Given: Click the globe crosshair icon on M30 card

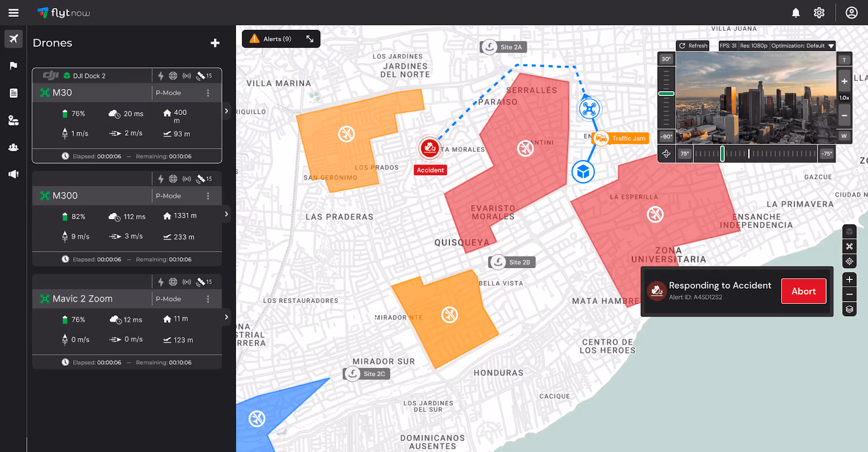Looking at the screenshot, I should click(x=173, y=76).
